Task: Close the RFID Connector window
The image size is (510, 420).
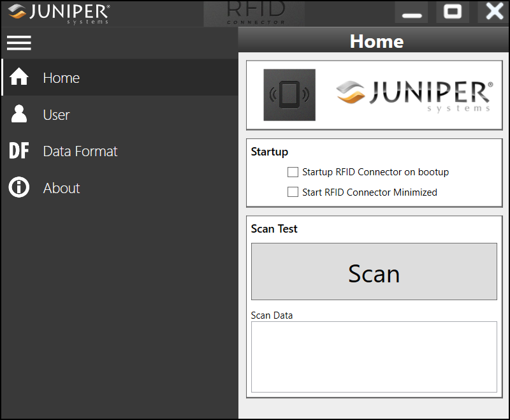Action: tap(494, 13)
